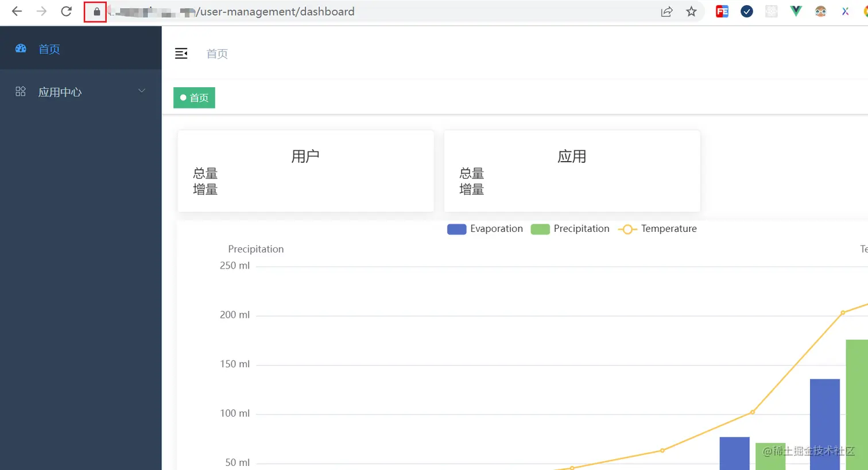Screen dimensions: 868x470
Task: Toggle the Precipitation series in chart legend
Action: click(570, 229)
